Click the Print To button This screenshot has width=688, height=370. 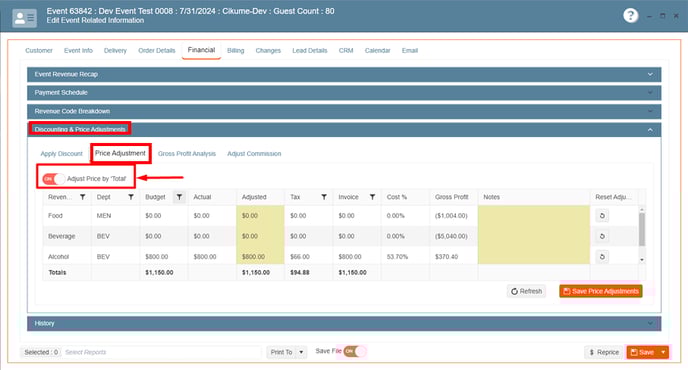pyautogui.click(x=281, y=352)
